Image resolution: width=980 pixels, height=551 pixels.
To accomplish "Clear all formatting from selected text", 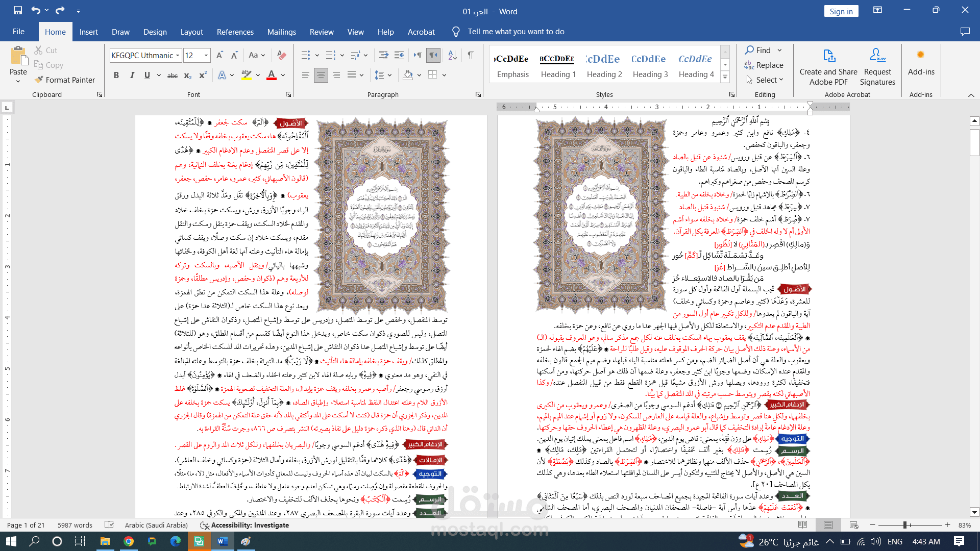I will point(282,55).
